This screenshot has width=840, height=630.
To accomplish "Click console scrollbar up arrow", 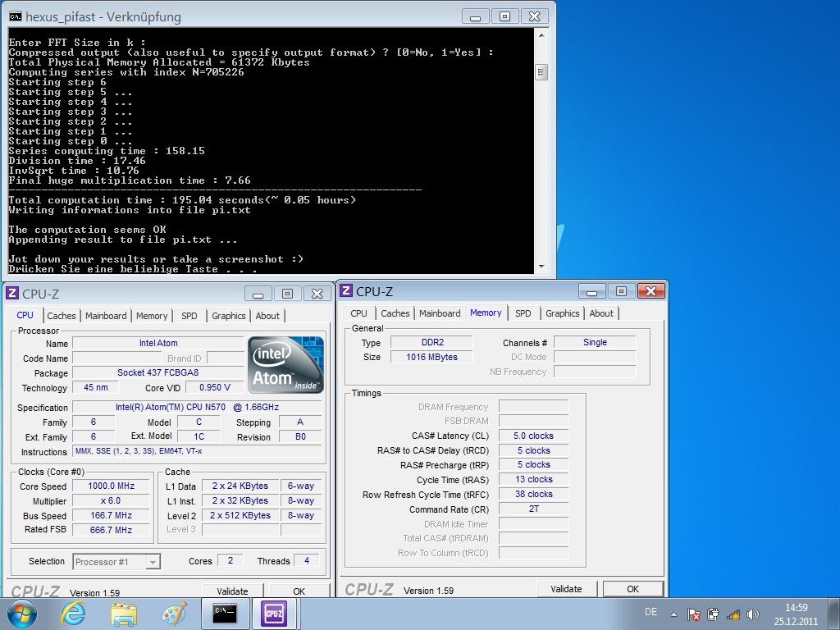I will point(541,35).
